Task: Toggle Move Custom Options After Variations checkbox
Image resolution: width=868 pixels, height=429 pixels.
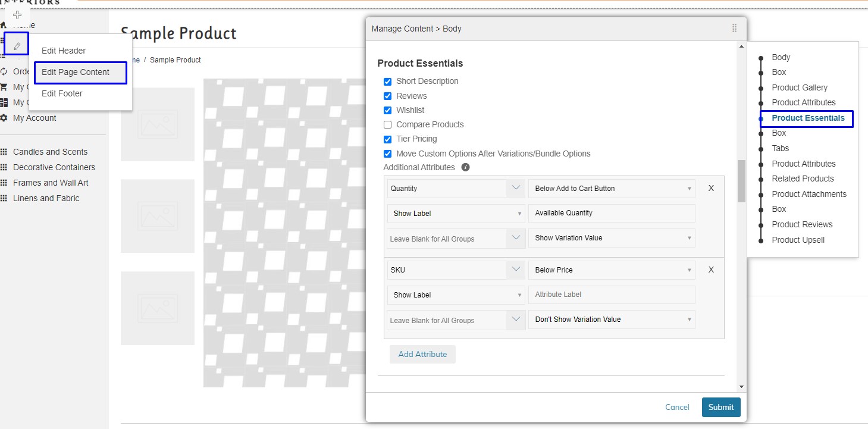Action: pyautogui.click(x=387, y=154)
